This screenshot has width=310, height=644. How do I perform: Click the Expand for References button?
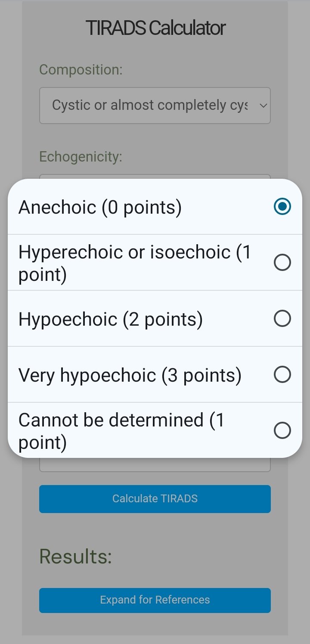pyautogui.click(x=155, y=600)
